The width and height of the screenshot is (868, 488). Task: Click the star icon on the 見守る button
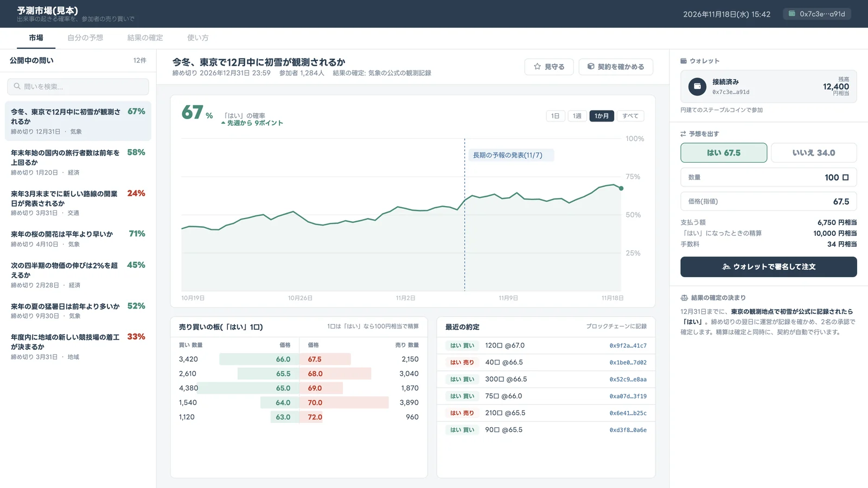[537, 67]
